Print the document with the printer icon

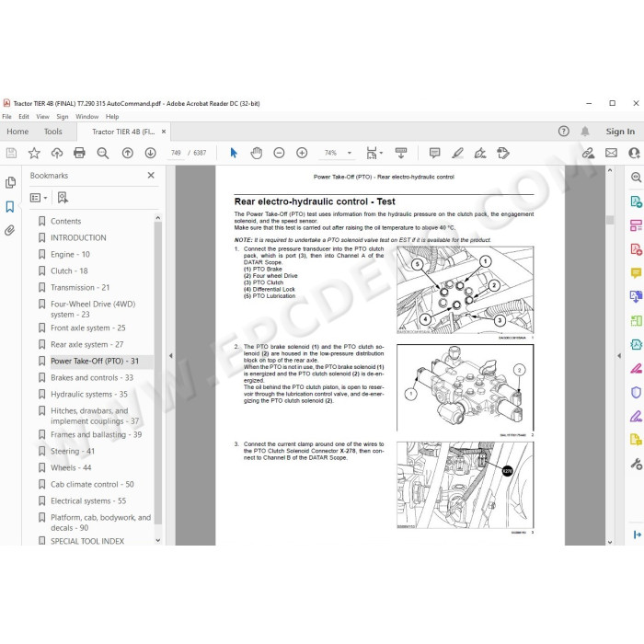(79, 154)
